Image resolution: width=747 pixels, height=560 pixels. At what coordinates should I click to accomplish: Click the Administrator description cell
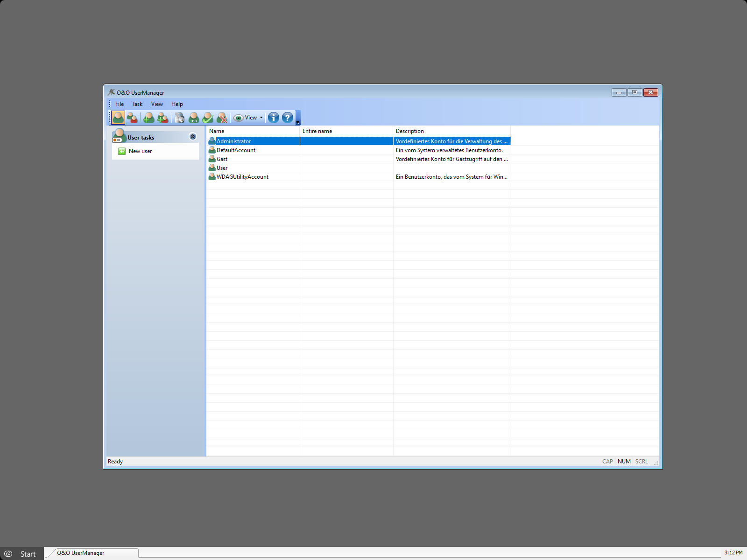pyautogui.click(x=451, y=141)
